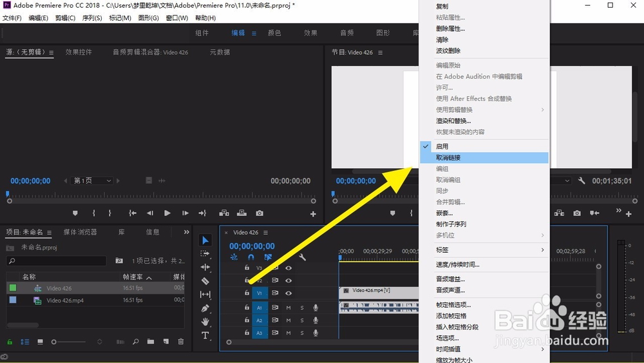Select the Track Select Forward tool
The height and width of the screenshot is (363, 644).
point(205,254)
